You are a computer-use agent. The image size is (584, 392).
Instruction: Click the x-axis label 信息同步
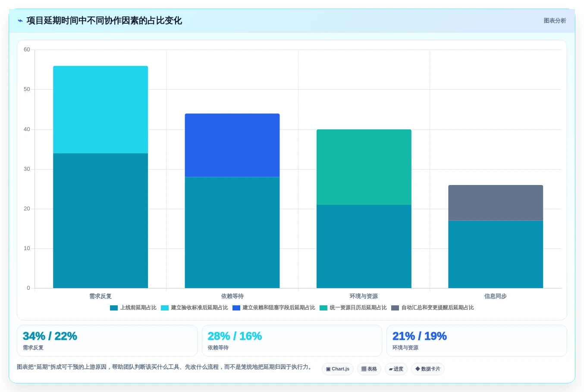click(x=496, y=296)
